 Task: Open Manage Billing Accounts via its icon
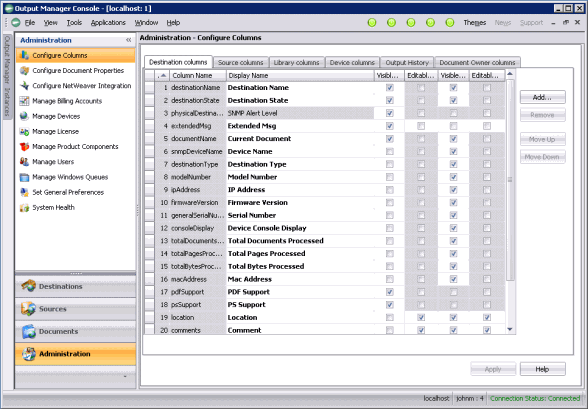(24, 101)
